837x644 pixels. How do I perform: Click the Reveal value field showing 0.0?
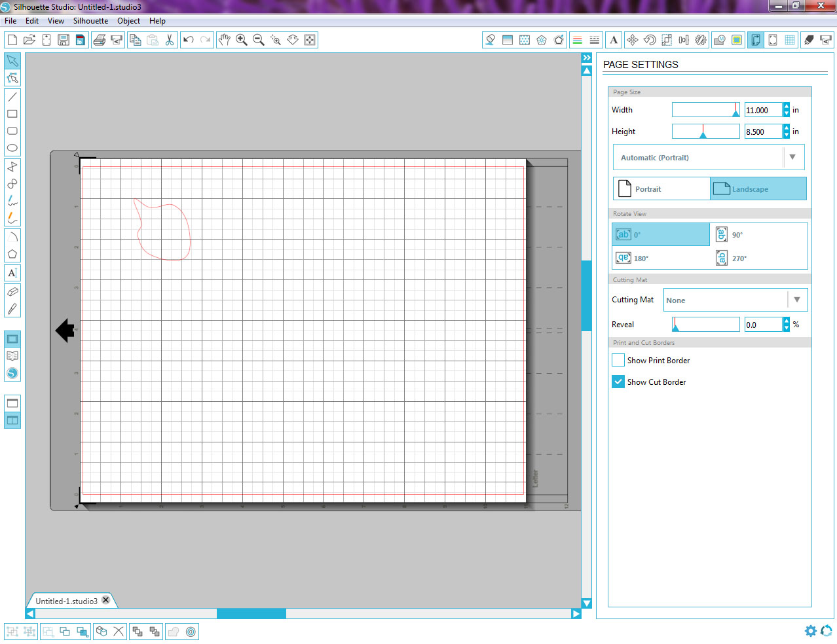coord(763,325)
